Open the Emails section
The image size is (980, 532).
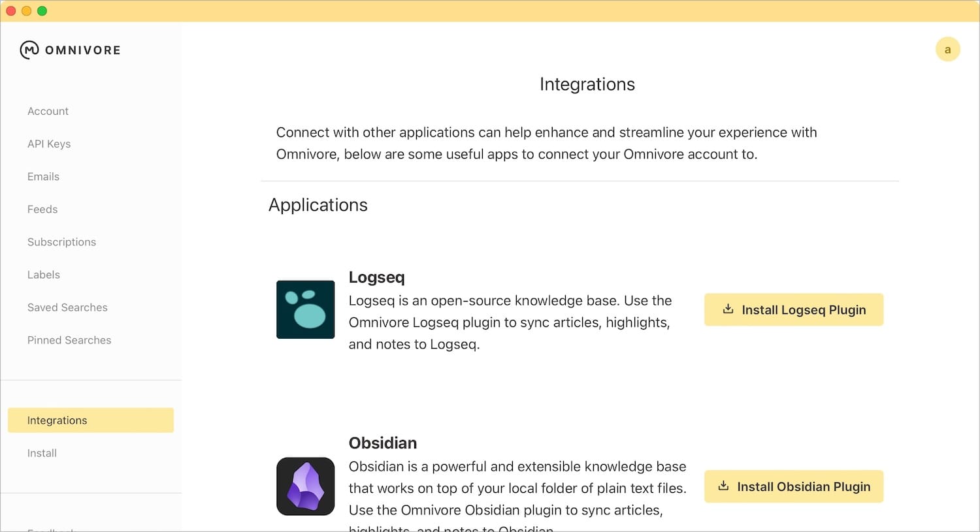click(43, 176)
